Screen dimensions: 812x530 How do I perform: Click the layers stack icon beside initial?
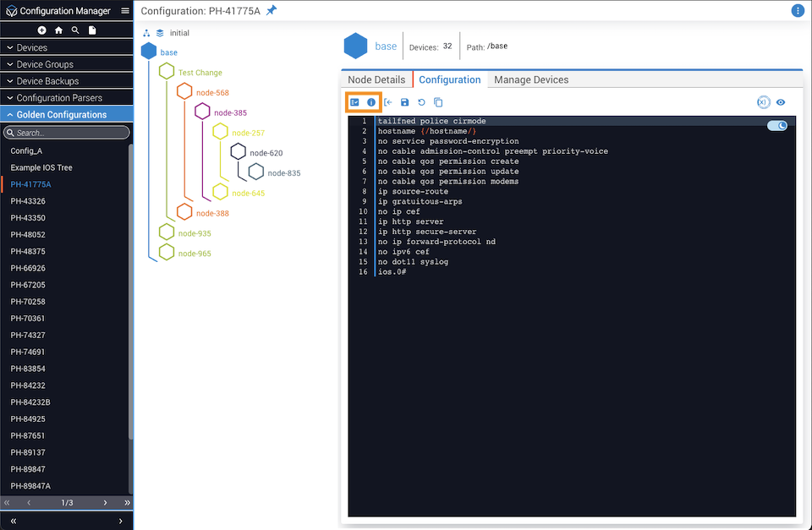pos(160,33)
